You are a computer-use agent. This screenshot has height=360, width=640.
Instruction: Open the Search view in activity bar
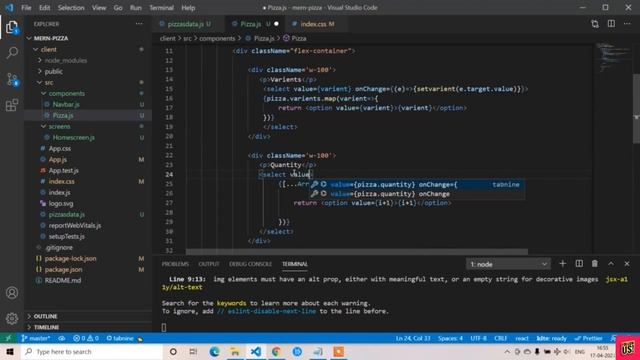coord(12,53)
